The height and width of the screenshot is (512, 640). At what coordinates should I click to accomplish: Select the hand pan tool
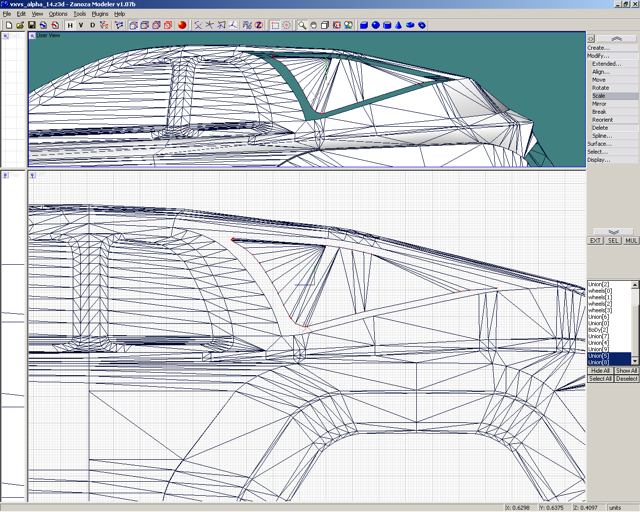click(x=314, y=25)
